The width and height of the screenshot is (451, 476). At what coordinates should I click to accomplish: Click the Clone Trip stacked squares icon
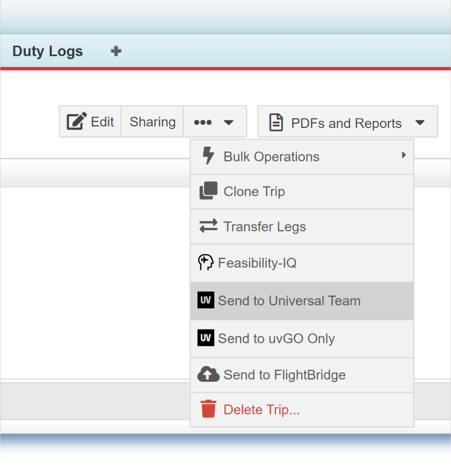tap(209, 191)
